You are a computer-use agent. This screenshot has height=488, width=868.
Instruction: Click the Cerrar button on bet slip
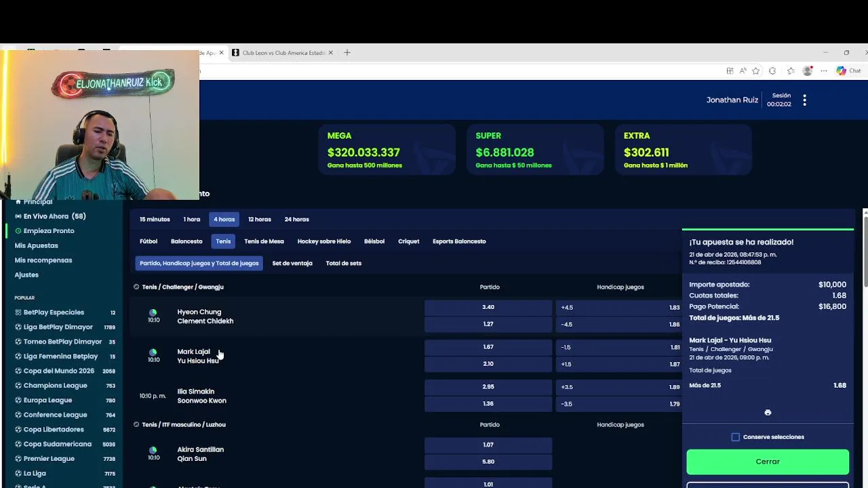pyautogui.click(x=768, y=462)
